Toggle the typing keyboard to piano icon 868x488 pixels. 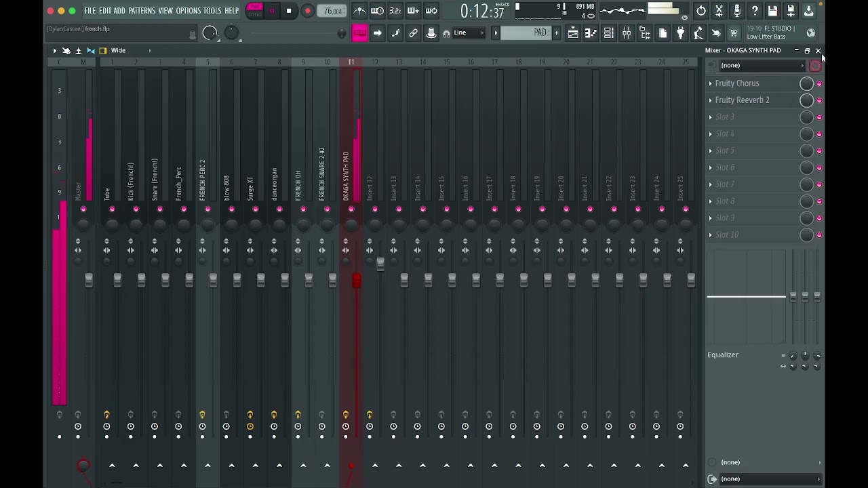click(x=359, y=33)
